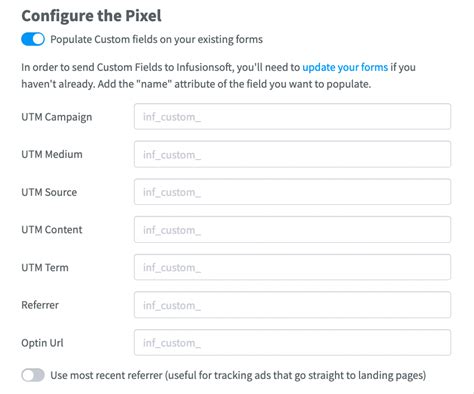
Task: Click the UTM Medium field label
Action: pos(52,154)
